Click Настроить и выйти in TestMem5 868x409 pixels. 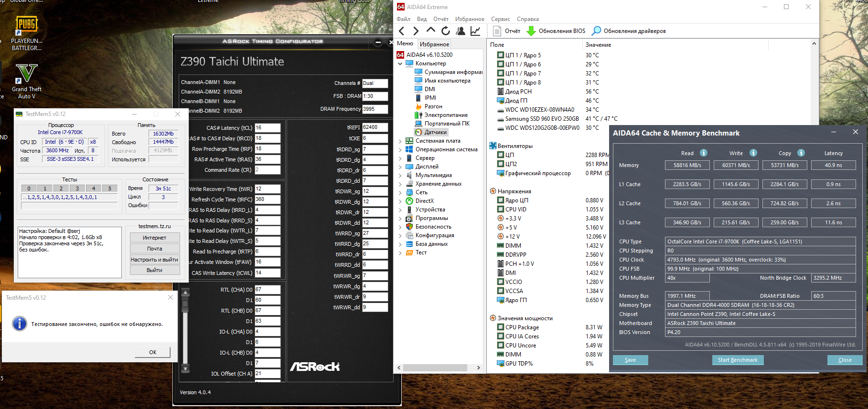click(155, 260)
